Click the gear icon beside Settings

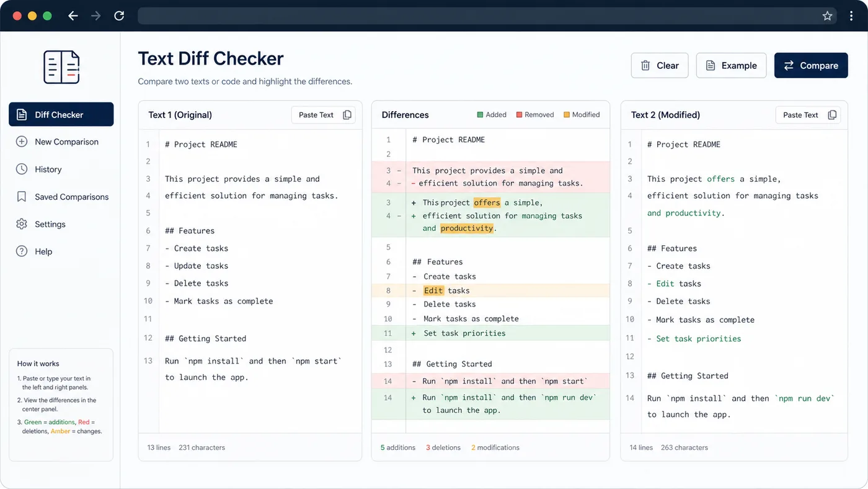point(22,224)
